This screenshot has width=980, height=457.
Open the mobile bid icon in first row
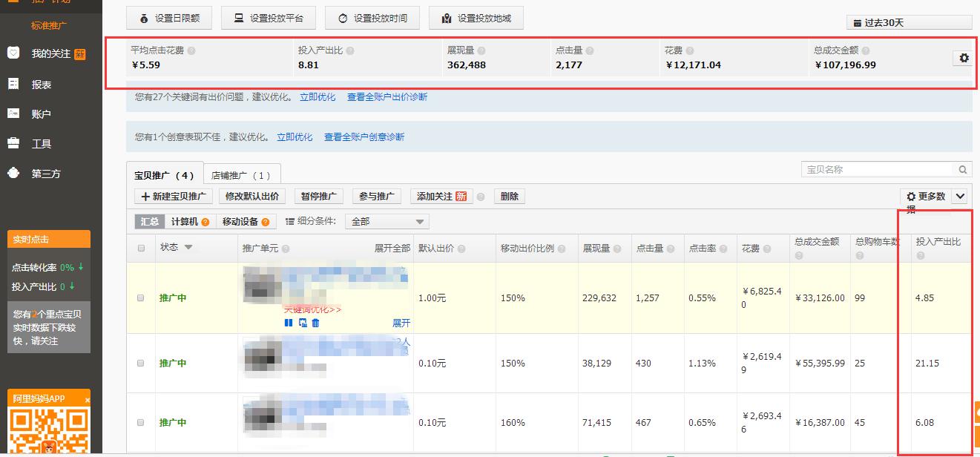302,323
